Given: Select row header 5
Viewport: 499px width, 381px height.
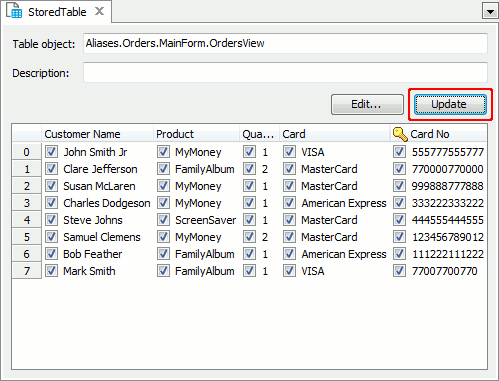Looking at the screenshot, I should (x=26, y=237).
